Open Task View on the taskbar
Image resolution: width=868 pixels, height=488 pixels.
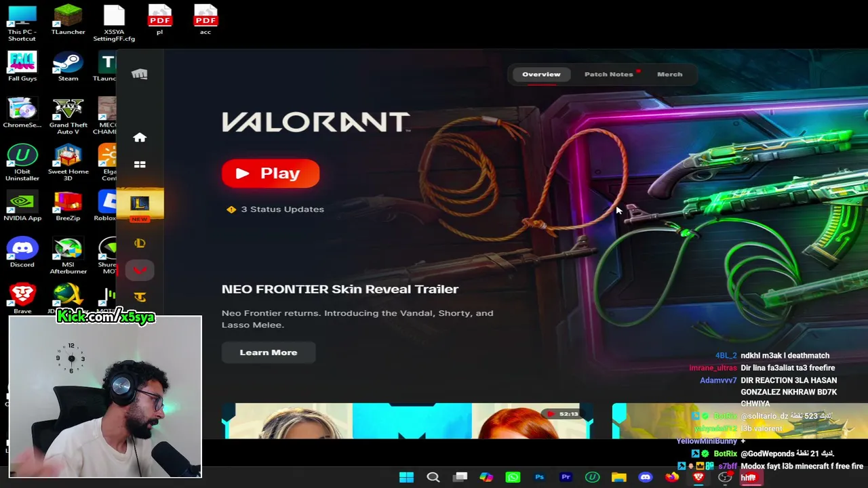pyautogui.click(x=460, y=477)
